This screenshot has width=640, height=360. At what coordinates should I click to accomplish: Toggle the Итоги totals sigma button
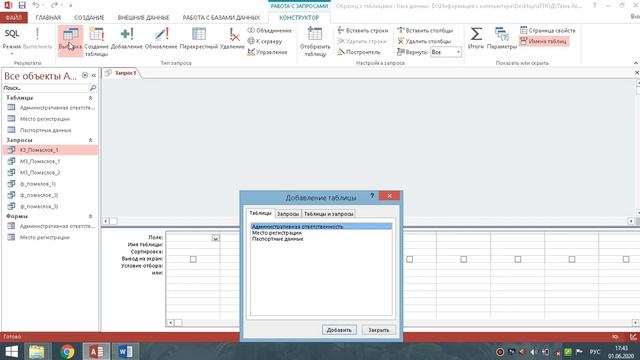(476, 39)
